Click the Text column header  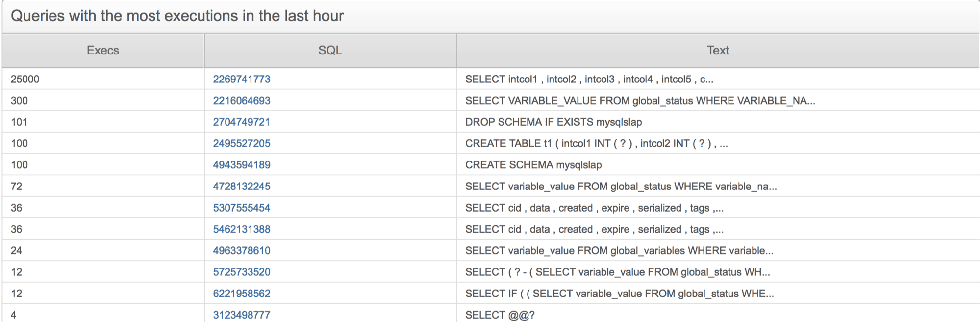(718, 51)
